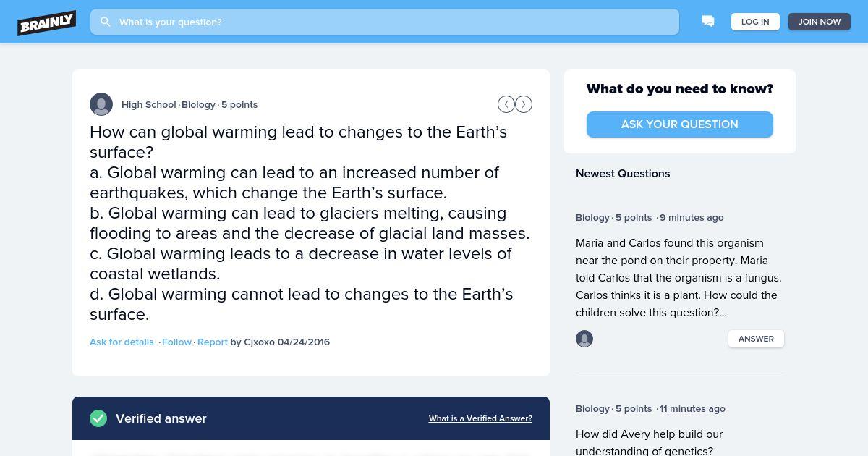Open 'What is a Verified Answer?' link

(x=480, y=418)
